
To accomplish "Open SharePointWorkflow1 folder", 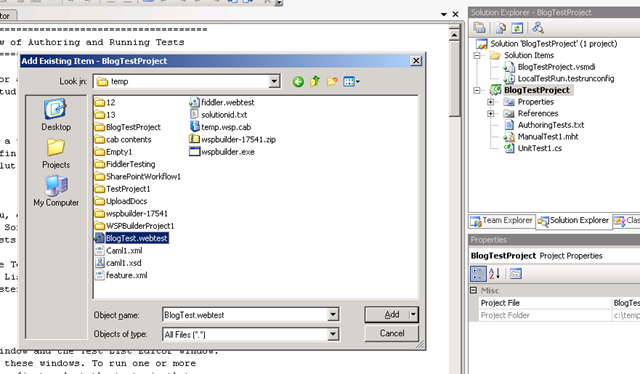I will click(x=138, y=176).
